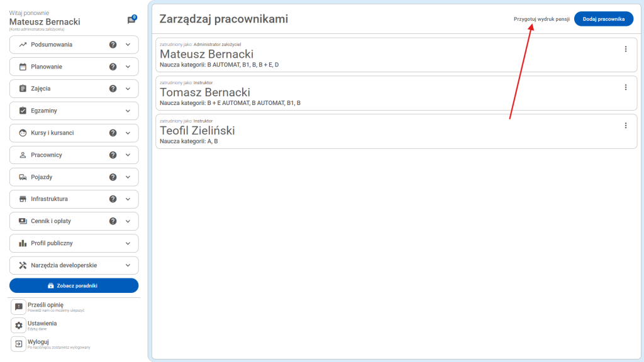Click the Dodaj pracownika button
Image resolution: width=644 pixels, height=362 pixels.
coord(603,19)
